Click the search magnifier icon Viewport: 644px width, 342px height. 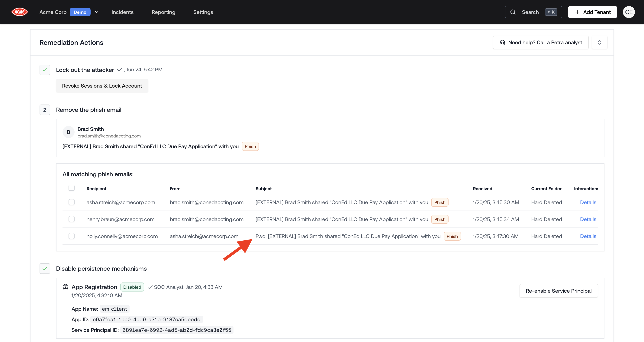click(x=513, y=12)
